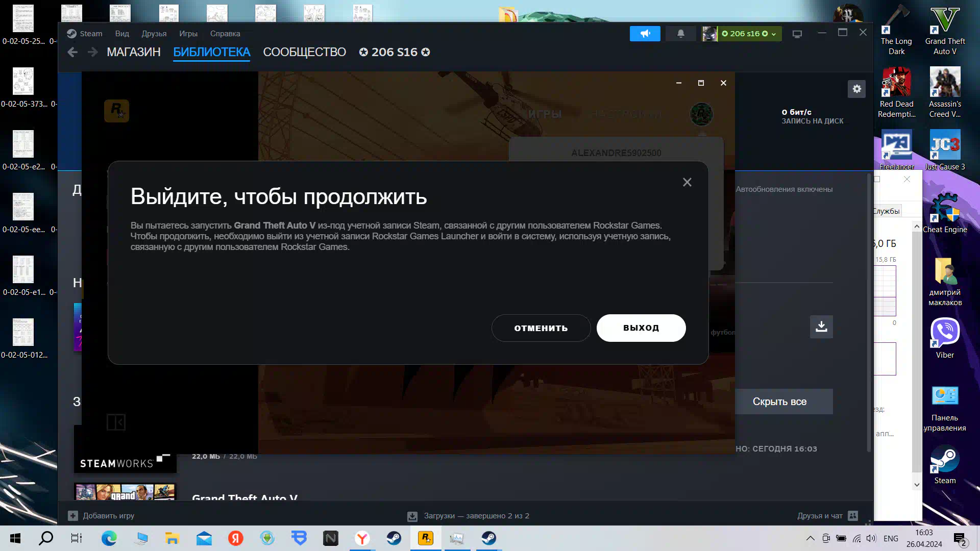Open Just Cause 3 desktop shortcut

[945, 150]
